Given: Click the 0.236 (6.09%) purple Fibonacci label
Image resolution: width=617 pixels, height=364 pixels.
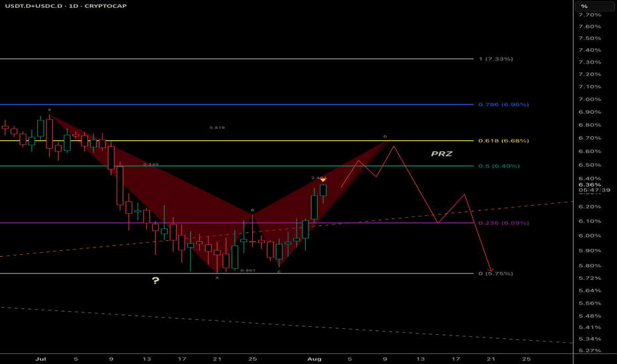Looking at the screenshot, I should click(504, 223).
